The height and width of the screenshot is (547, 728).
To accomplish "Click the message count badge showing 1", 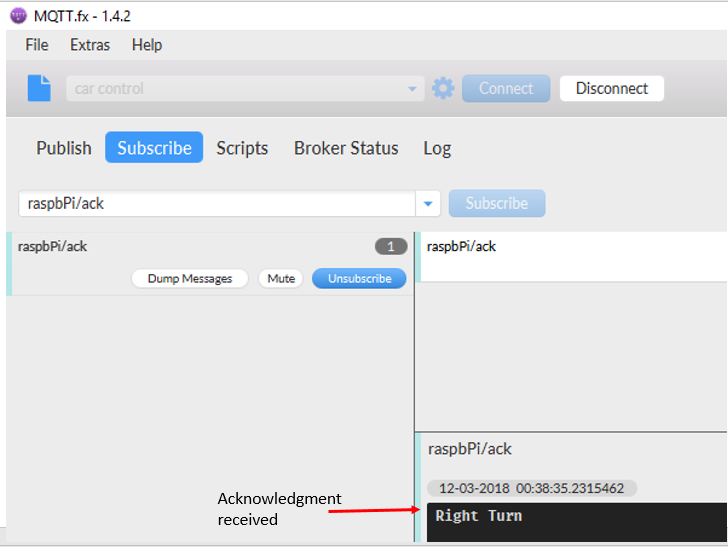I will coord(391,246).
